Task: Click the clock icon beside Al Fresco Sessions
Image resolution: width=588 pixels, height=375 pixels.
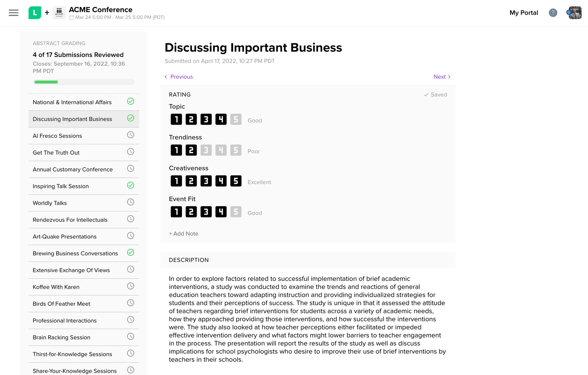Action: pyautogui.click(x=130, y=135)
